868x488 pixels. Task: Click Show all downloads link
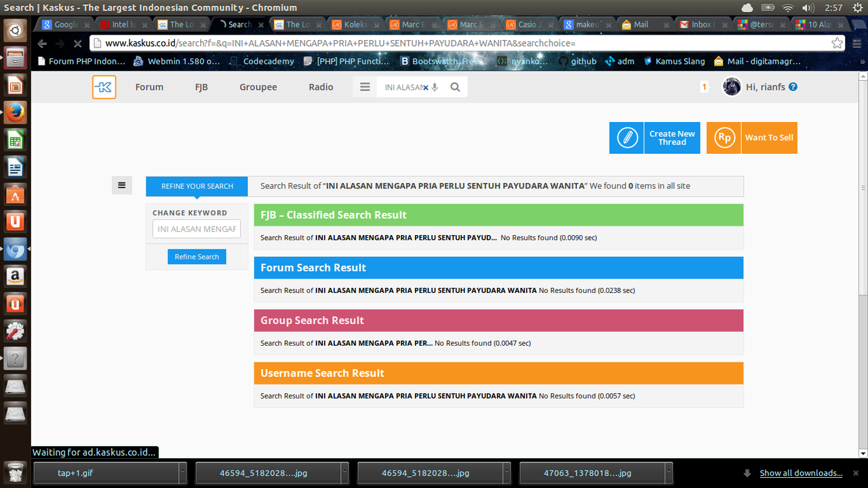click(x=801, y=473)
